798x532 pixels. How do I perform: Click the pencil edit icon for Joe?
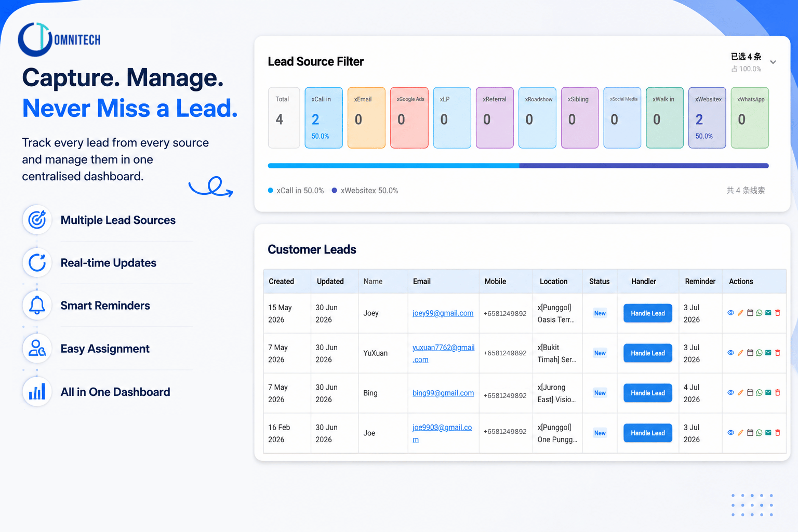(x=740, y=433)
